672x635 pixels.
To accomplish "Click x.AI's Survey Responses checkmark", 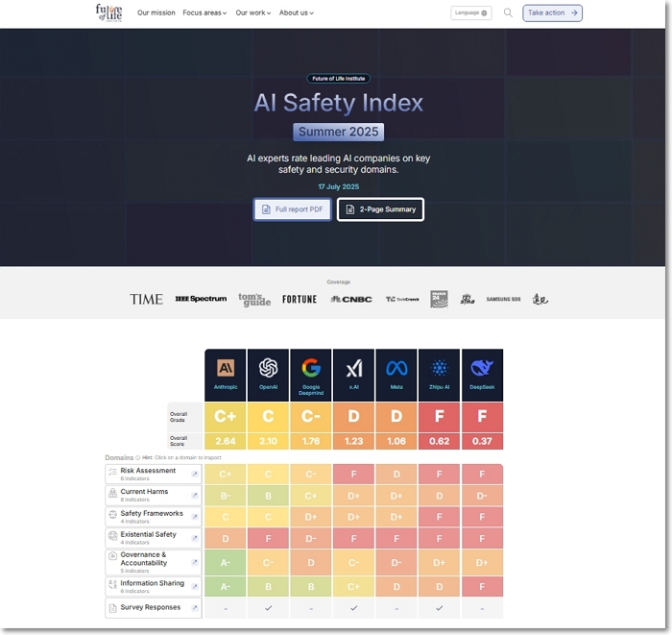I will point(354,608).
